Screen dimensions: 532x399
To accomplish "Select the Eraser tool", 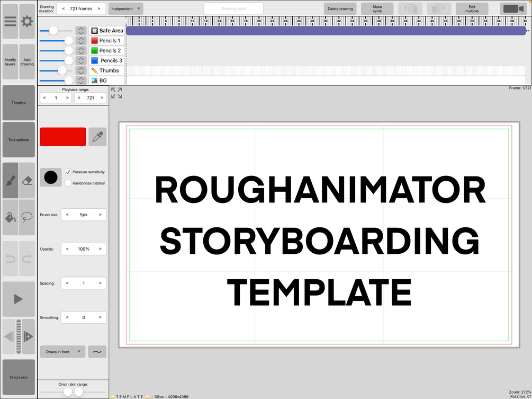I will pyautogui.click(x=27, y=180).
